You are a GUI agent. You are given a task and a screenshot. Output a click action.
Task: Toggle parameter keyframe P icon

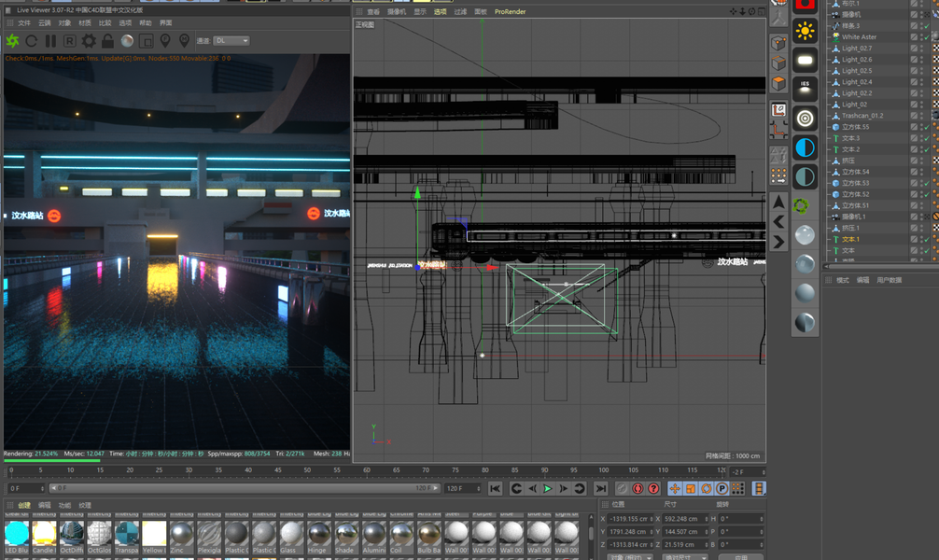point(722,489)
